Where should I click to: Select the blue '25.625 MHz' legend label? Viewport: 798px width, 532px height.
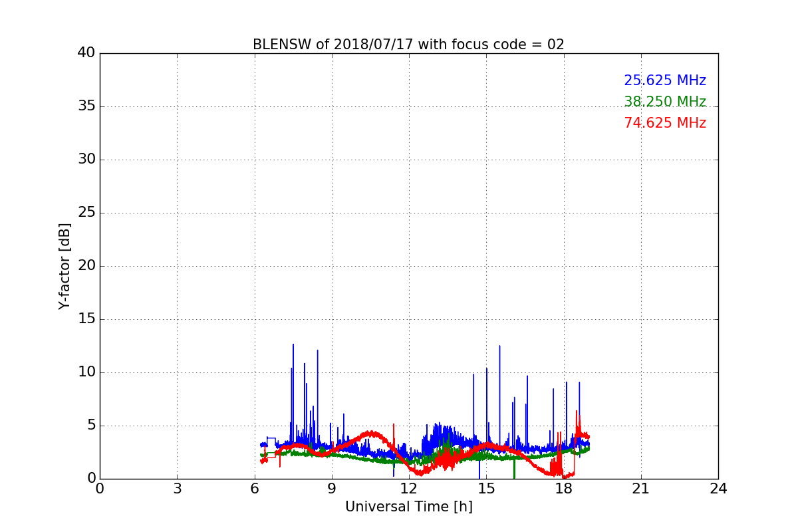point(665,80)
